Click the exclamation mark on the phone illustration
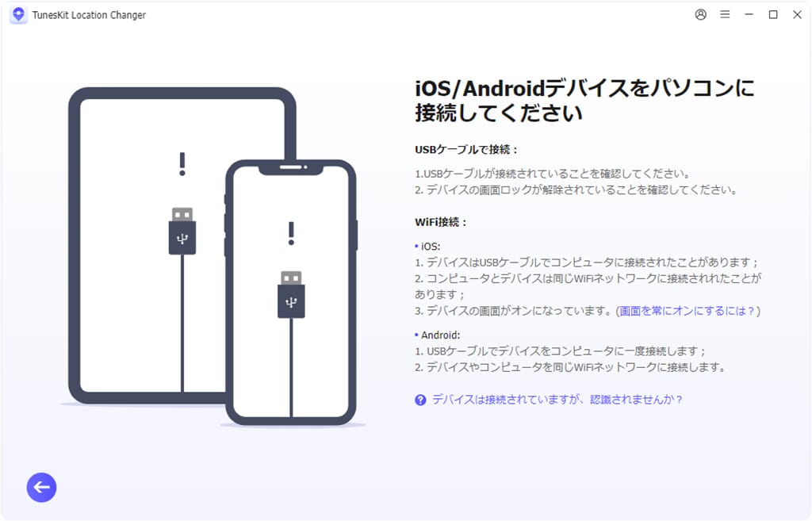Screen dimensions: 812x521 click(291, 234)
